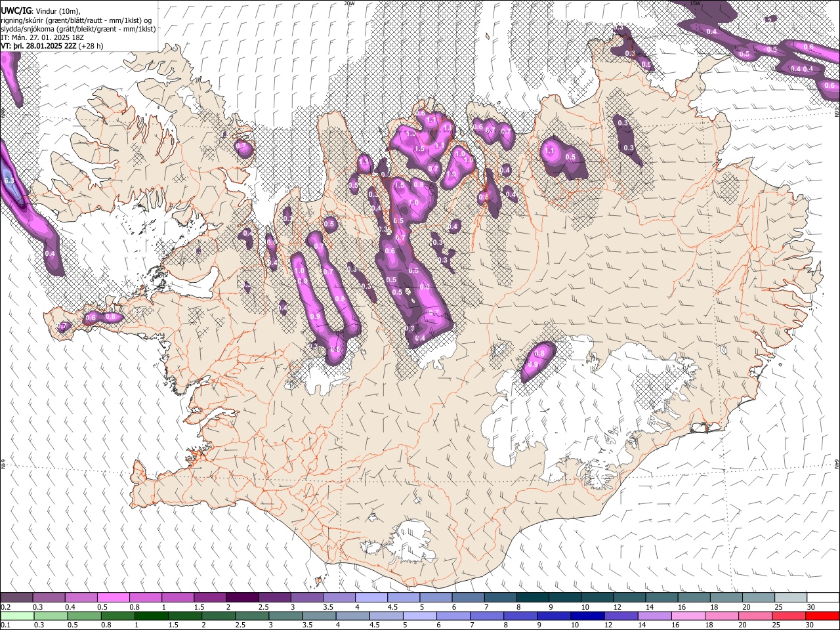This screenshot has width=840, height=630.
Task: Click the darkest green swatch between 1 and 1.5 in the lower scale
Action: tap(151, 616)
